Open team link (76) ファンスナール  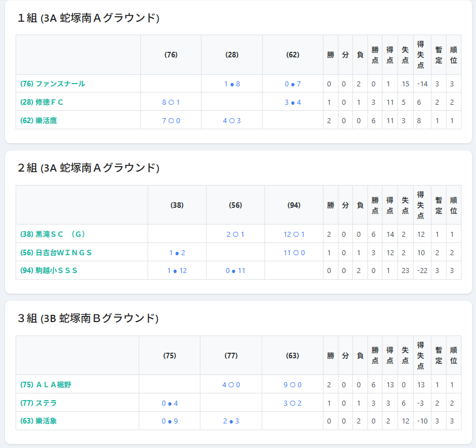(x=52, y=84)
